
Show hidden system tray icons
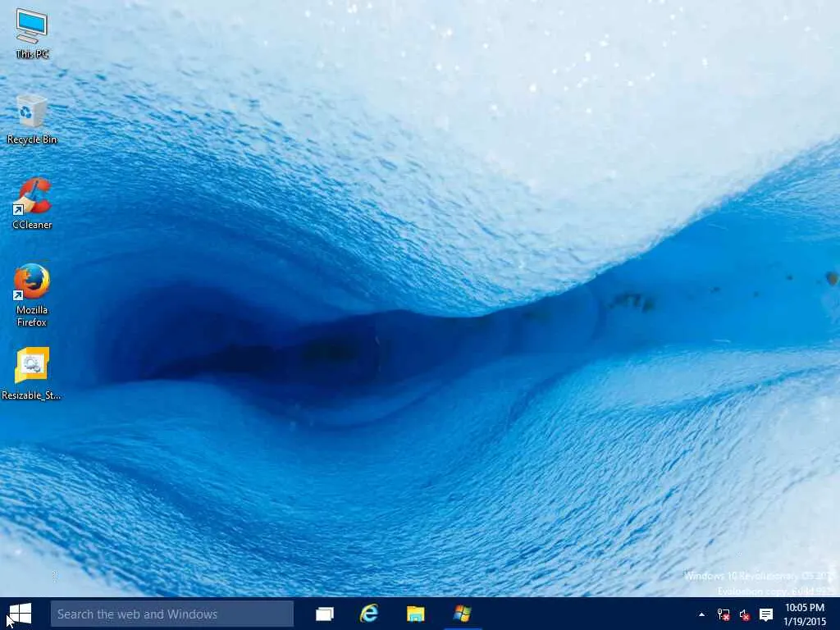pyautogui.click(x=701, y=614)
